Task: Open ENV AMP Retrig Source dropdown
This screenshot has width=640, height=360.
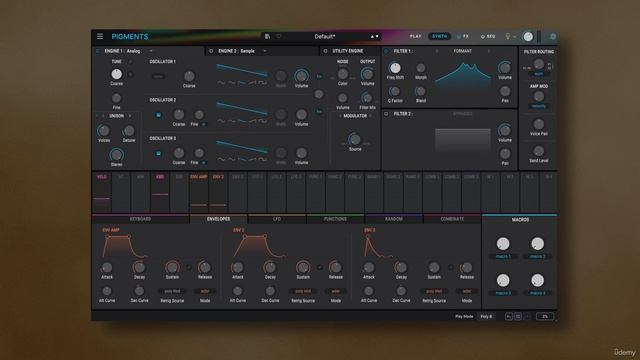Action: coord(172,291)
